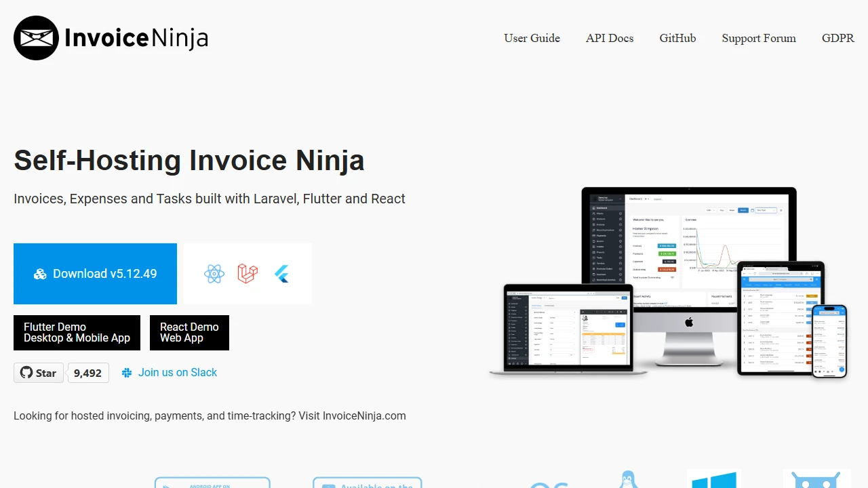Open the GDPR page
The image size is (868, 488).
click(x=838, y=39)
